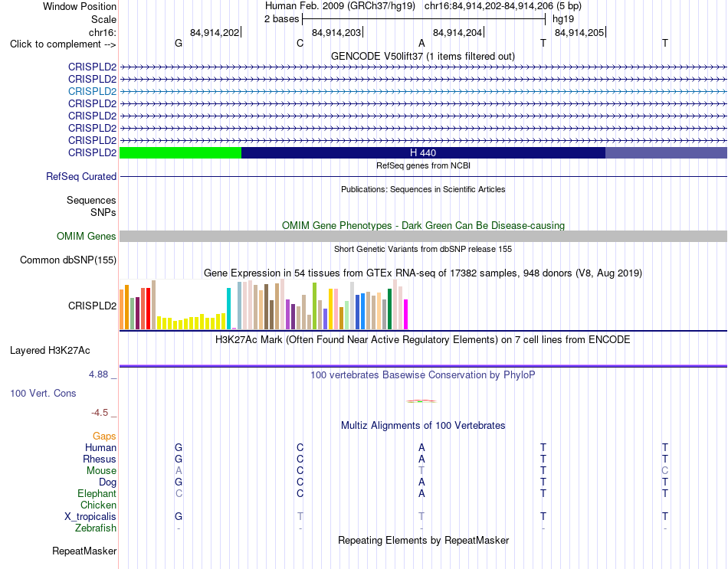This screenshot has height=569, width=728.
Task: Click the dark green bar in the GTEx chart
Action: [389, 309]
